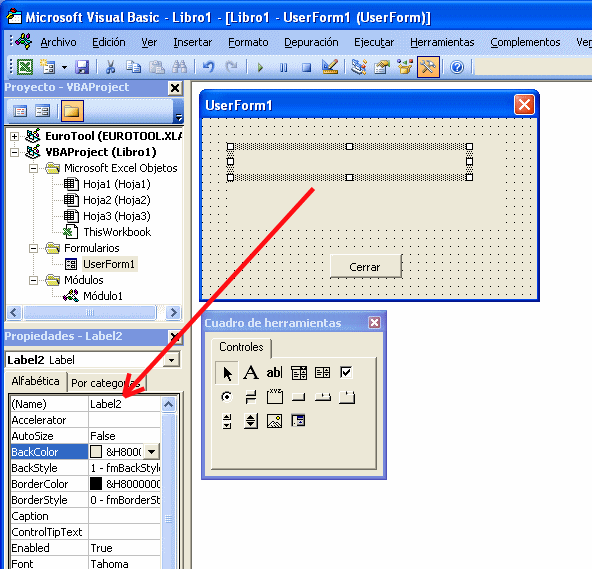Click View Code icon in Project panel
The height and width of the screenshot is (569, 592).
[20, 111]
